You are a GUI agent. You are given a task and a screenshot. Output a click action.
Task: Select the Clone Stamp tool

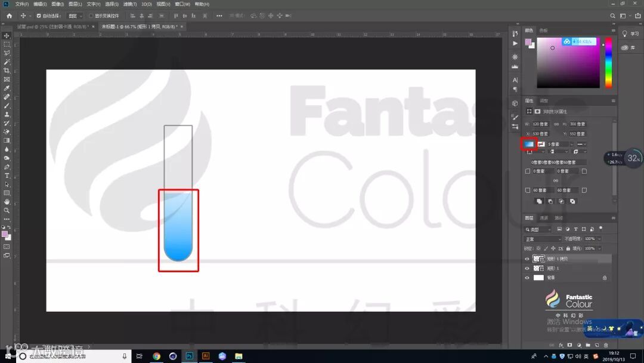click(x=7, y=114)
